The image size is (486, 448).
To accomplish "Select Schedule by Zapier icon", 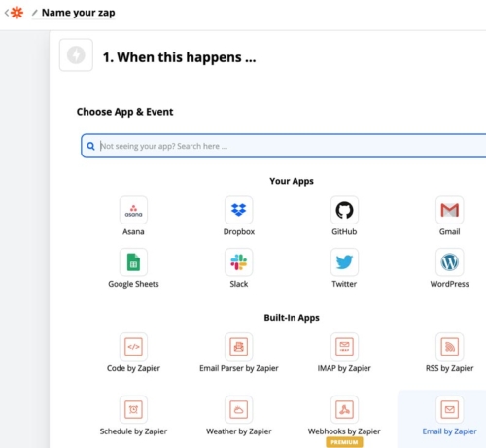I will (x=133, y=409).
